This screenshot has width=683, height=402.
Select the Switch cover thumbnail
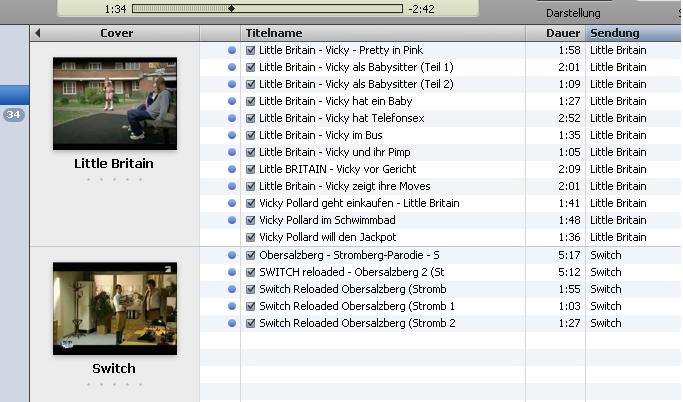[115, 308]
